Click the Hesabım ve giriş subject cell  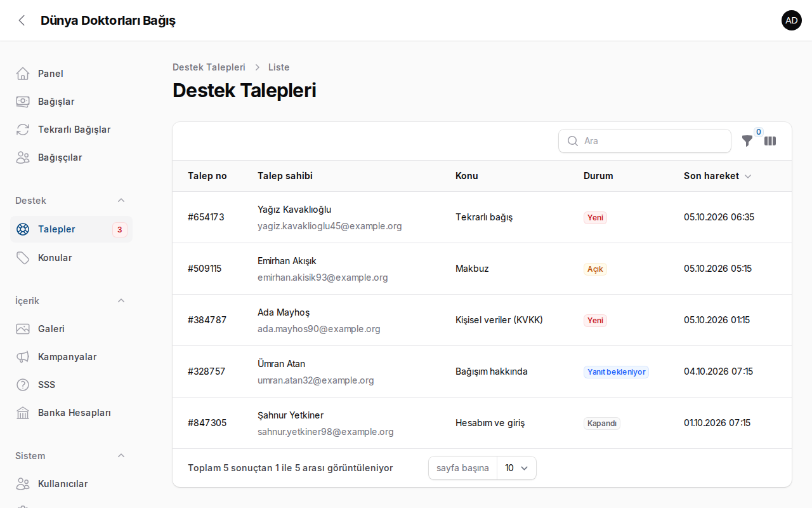tap(490, 423)
